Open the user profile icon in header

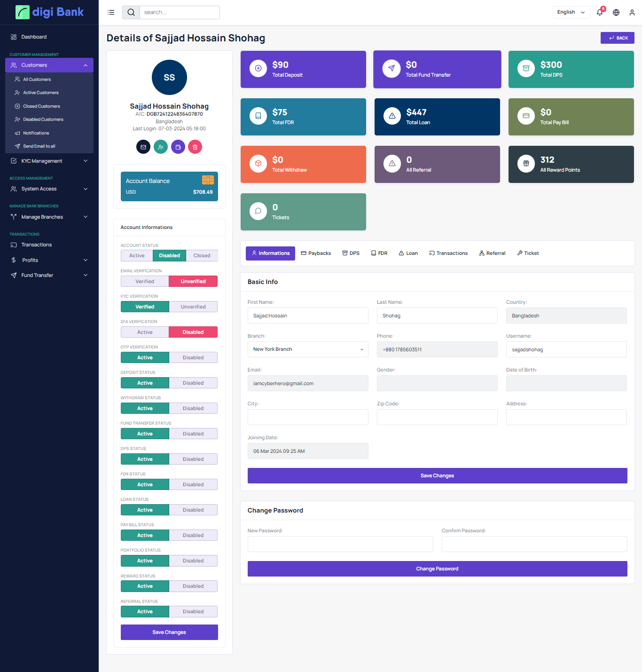point(632,13)
